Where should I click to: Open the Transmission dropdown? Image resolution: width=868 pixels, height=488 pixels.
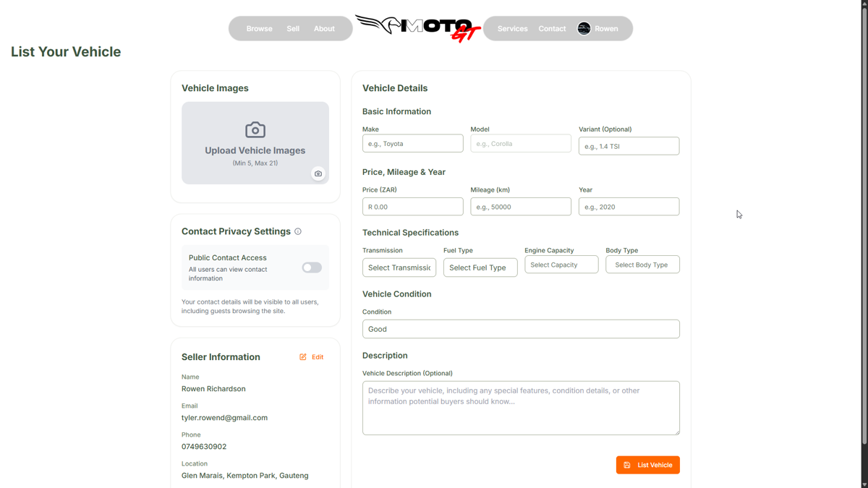pyautogui.click(x=399, y=267)
